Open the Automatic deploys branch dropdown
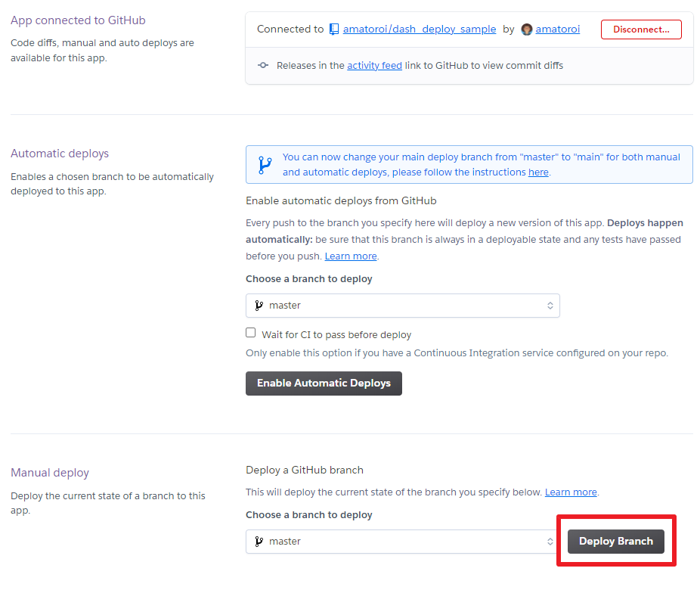 click(x=403, y=306)
